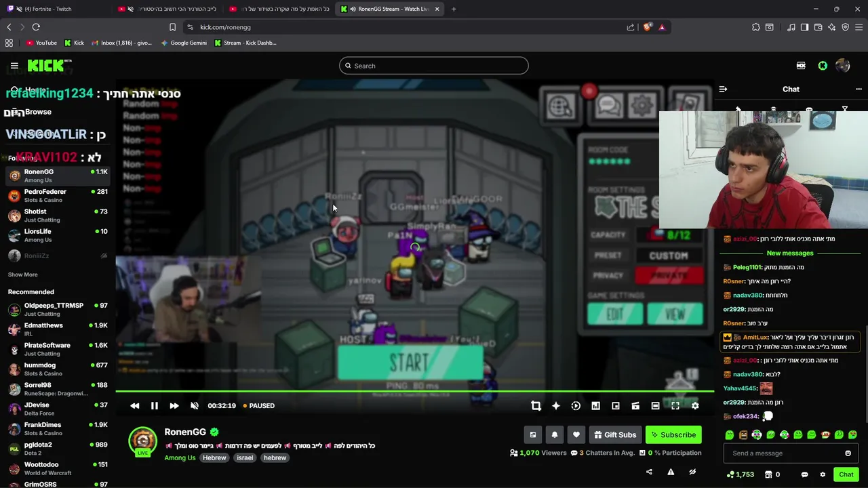The width and height of the screenshot is (868, 488).
Task: Click the circular playback speed icon
Action: 576,405
